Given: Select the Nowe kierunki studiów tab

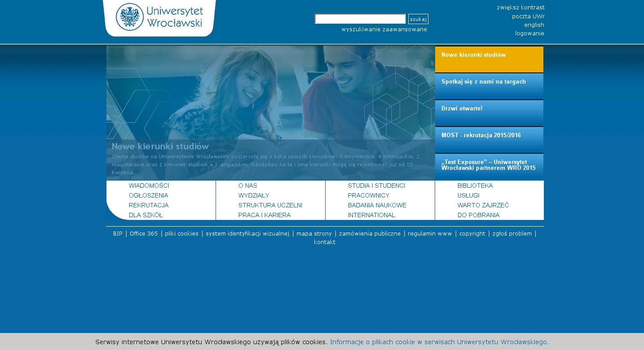Looking at the screenshot, I should click(489, 59).
